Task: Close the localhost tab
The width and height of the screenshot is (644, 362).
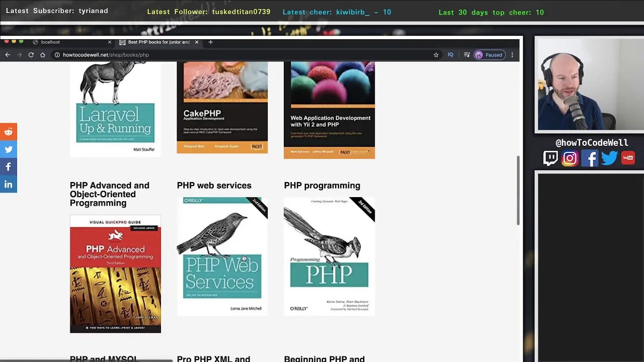Action: pyautogui.click(x=110, y=42)
